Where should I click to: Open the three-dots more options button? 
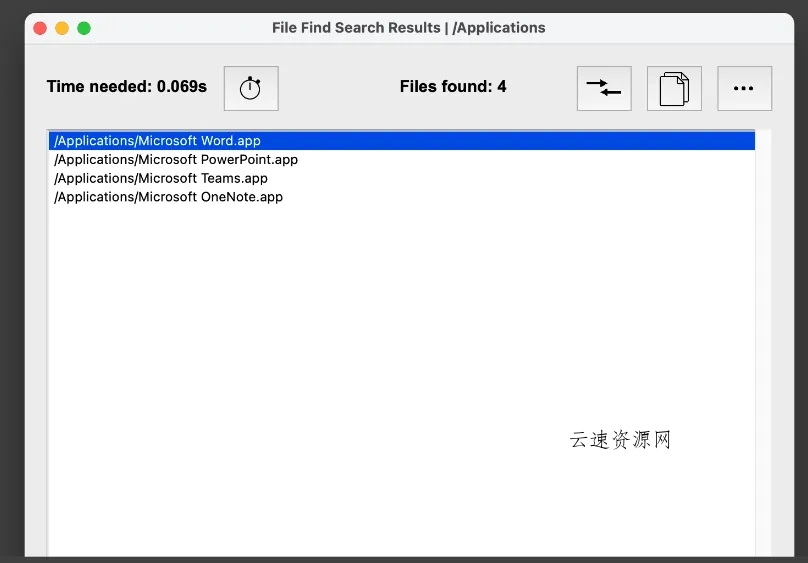[744, 88]
